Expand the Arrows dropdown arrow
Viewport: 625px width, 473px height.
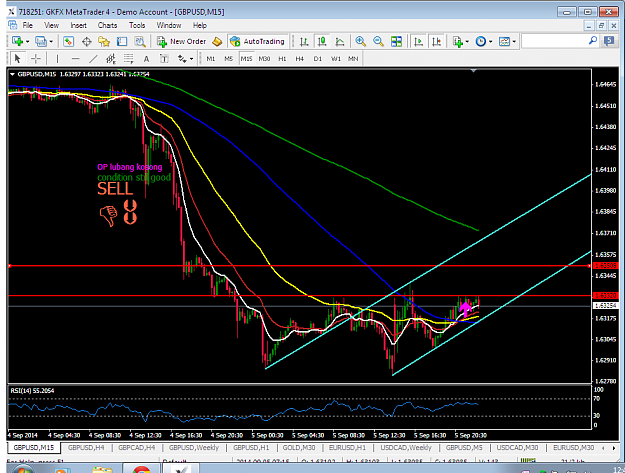pyautogui.click(x=192, y=59)
